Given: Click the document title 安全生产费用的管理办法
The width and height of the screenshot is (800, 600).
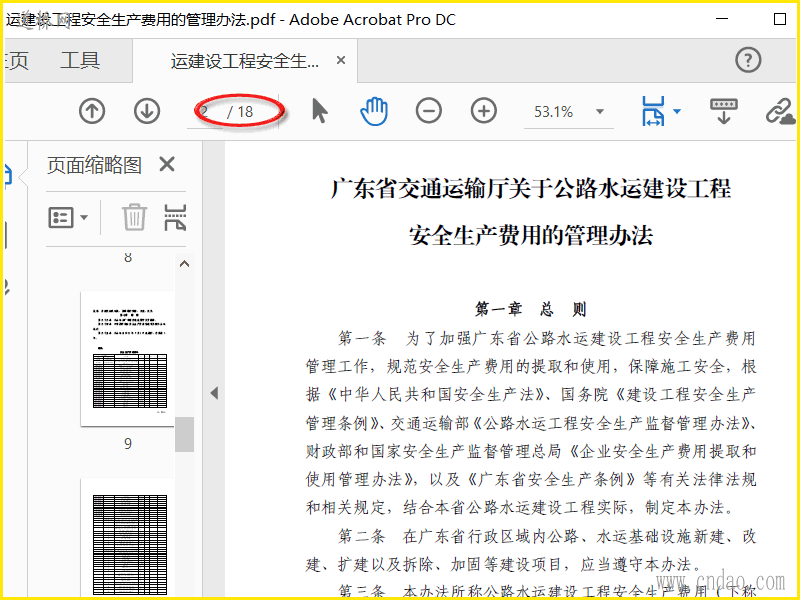Looking at the screenshot, I should tap(531, 235).
